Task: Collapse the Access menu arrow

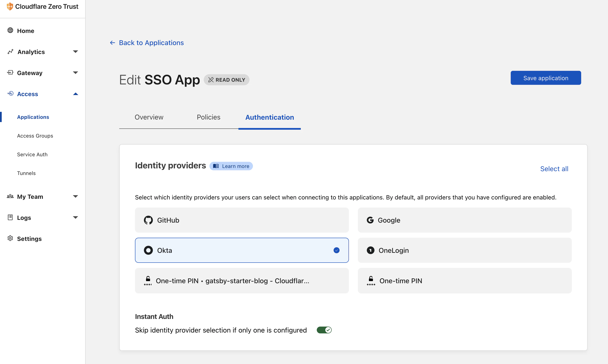Action: [x=75, y=94]
